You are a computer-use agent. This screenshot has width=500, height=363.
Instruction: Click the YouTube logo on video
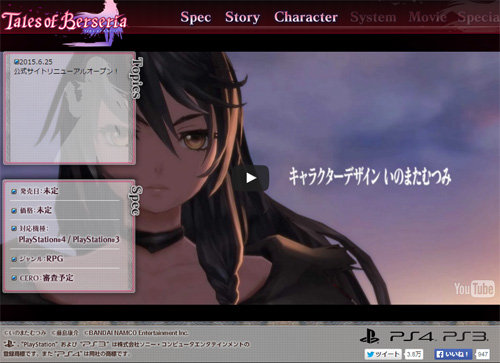474,289
